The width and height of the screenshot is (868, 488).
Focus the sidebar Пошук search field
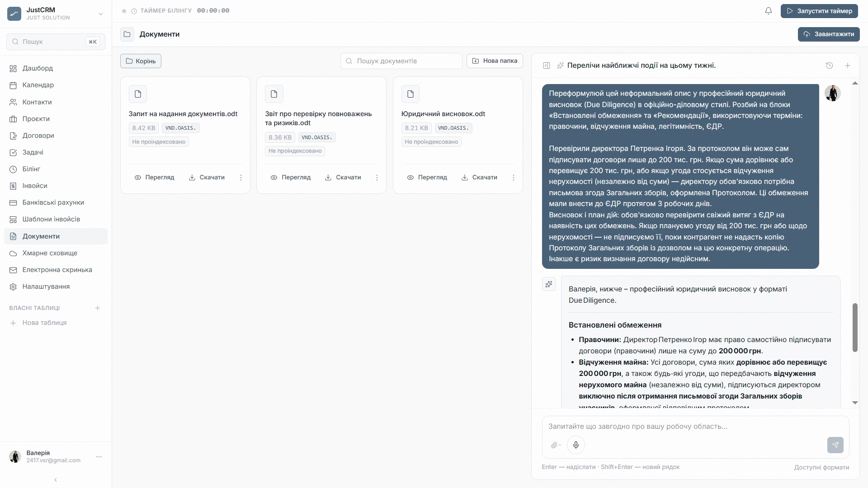tap(56, 42)
